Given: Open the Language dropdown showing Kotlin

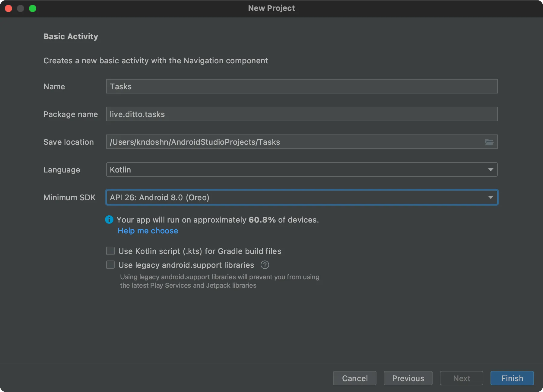Looking at the screenshot, I should 302,169.
